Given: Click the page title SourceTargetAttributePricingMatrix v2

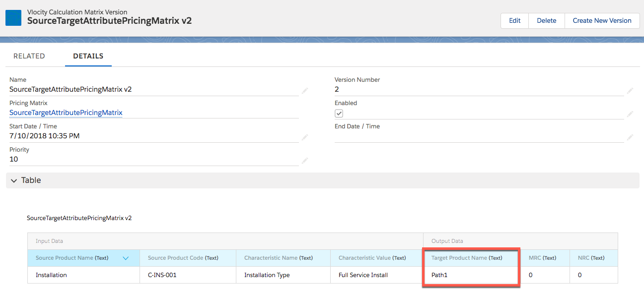Looking at the screenshot, I should [x=109, y=21].
